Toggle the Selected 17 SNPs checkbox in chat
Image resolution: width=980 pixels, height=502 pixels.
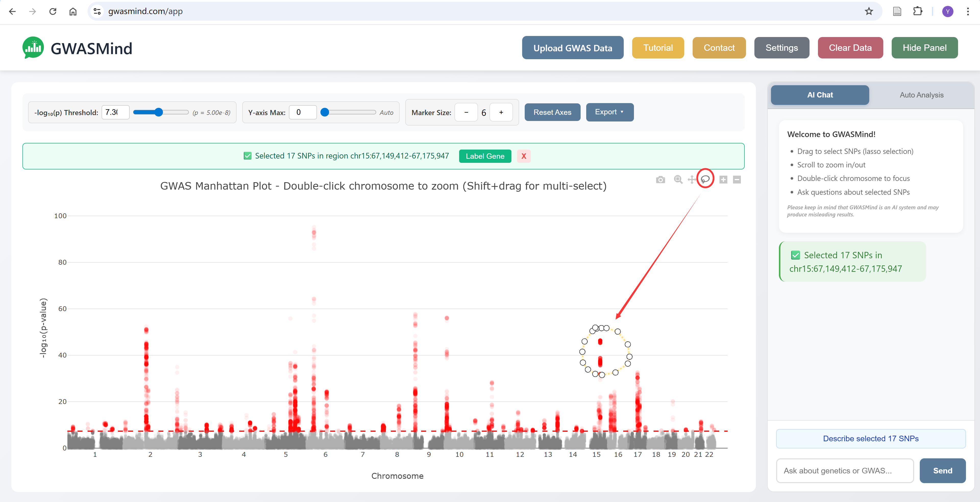click(x=797, y=255)
